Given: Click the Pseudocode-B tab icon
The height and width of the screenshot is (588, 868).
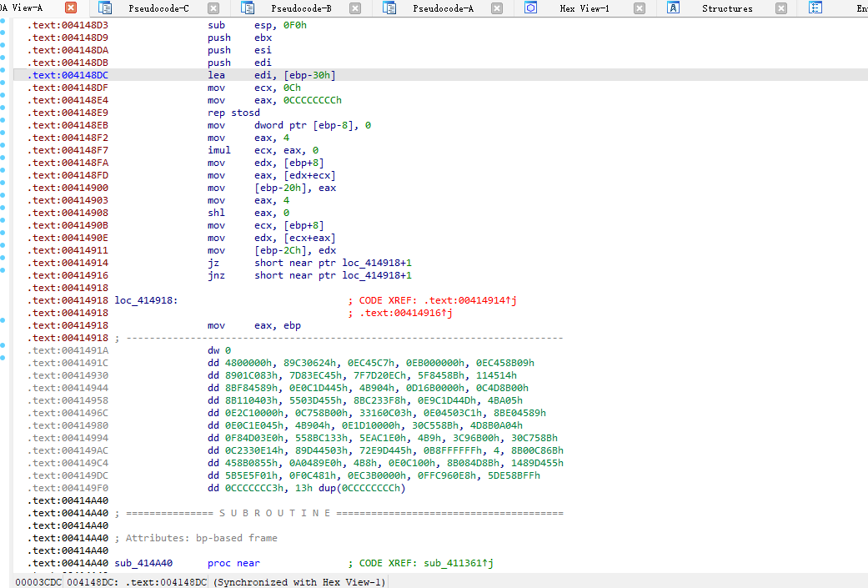Looking at the screenshot, I should (x=248, y=8).
